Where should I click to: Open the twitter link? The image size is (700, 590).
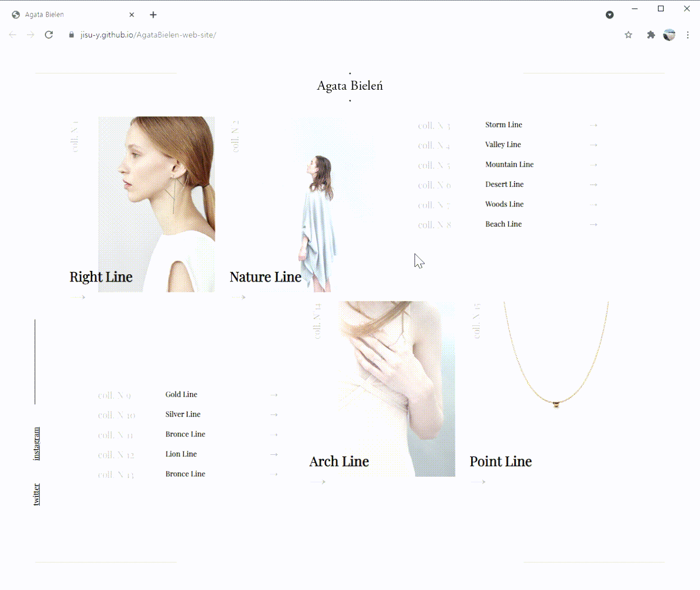coord(36,494)
